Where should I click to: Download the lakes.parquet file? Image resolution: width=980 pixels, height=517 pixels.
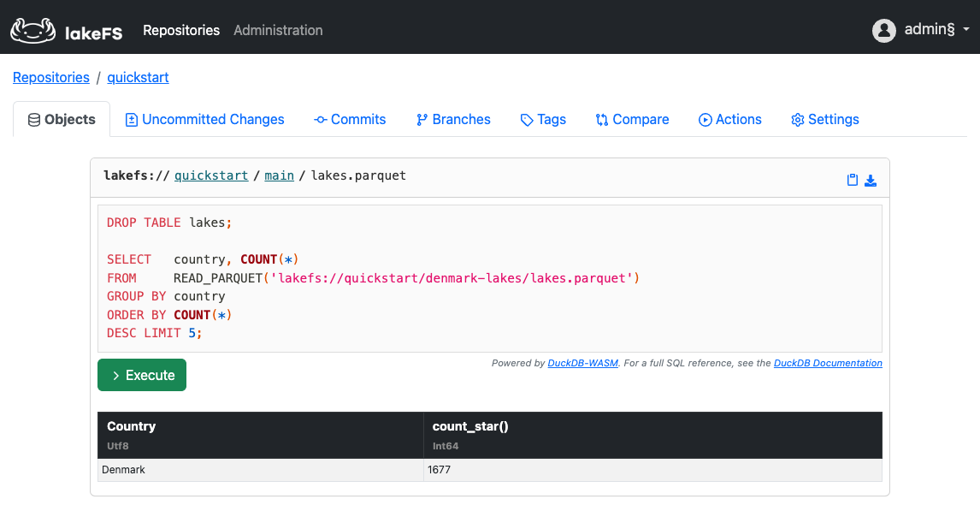pos(871,180)
